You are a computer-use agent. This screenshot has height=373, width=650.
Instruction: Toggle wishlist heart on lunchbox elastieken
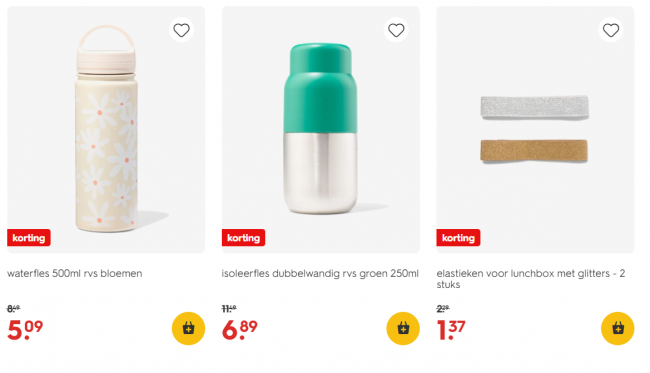tap(611, 30)
